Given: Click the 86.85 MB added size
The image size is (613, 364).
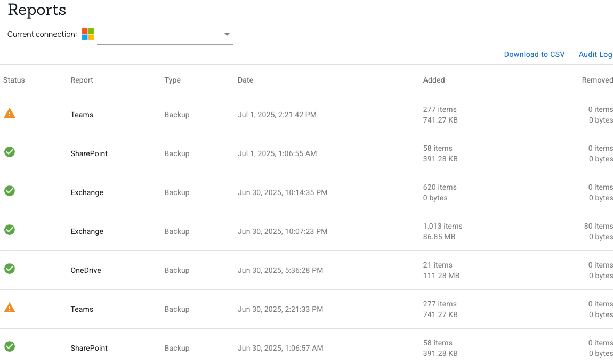Looking at the screenshot, I should [x=439, y=237].
